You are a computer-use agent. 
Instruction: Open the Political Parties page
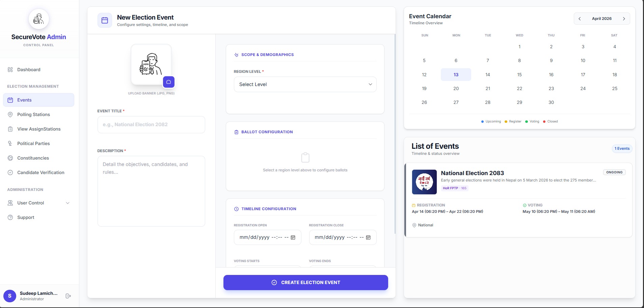[x=33, y=144]
